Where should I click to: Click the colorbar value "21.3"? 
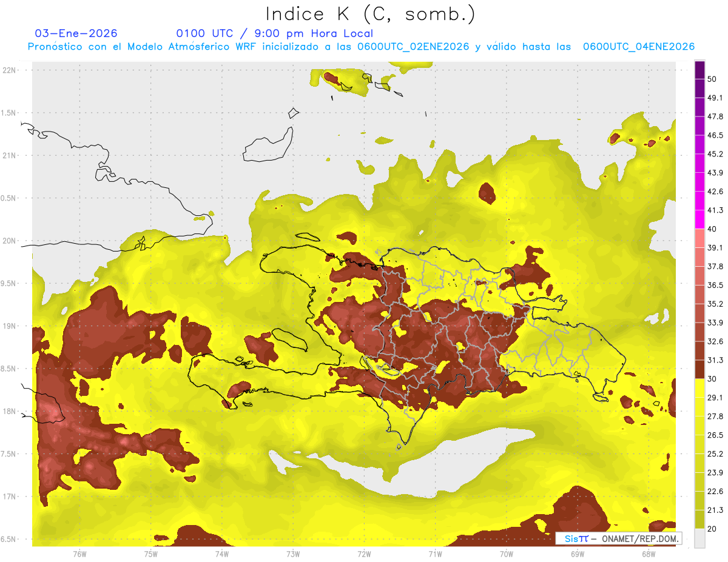[715, 510]
